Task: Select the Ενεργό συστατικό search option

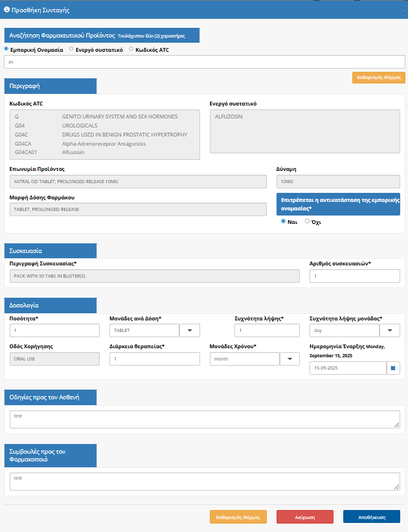Action: 71,49
